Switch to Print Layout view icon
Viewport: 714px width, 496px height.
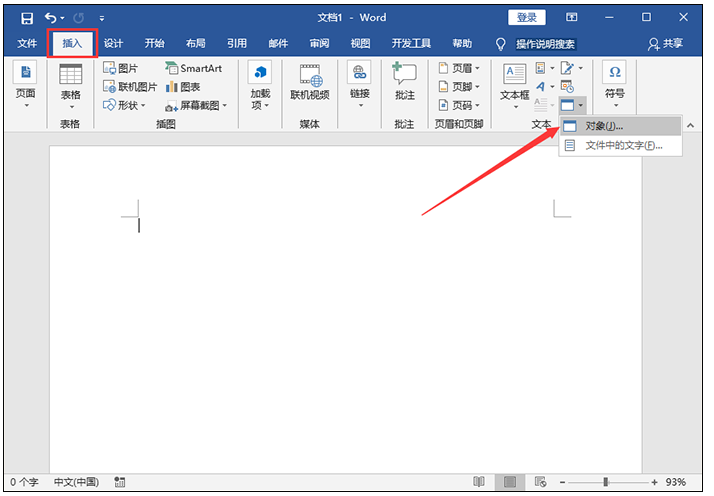[510, 482]
